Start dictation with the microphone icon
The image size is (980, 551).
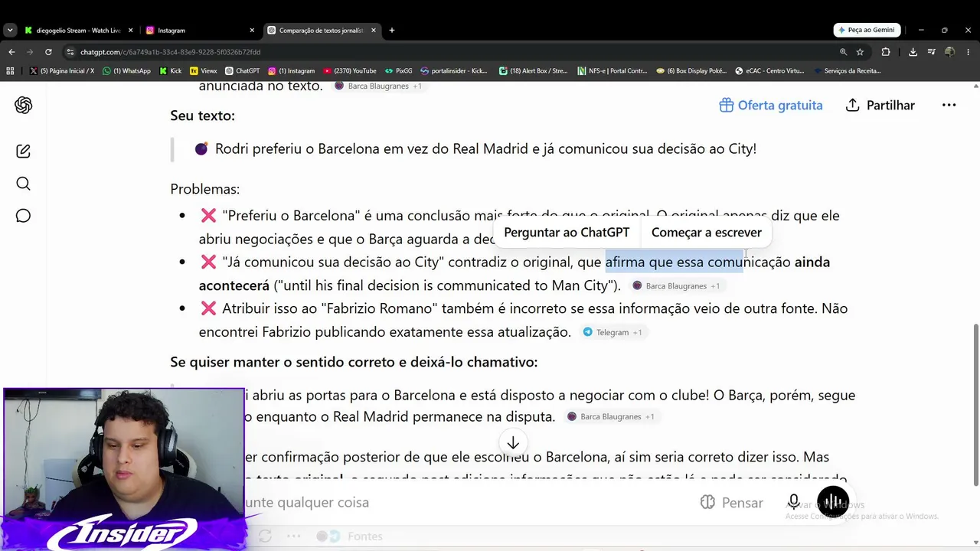[x=794, y=502]
